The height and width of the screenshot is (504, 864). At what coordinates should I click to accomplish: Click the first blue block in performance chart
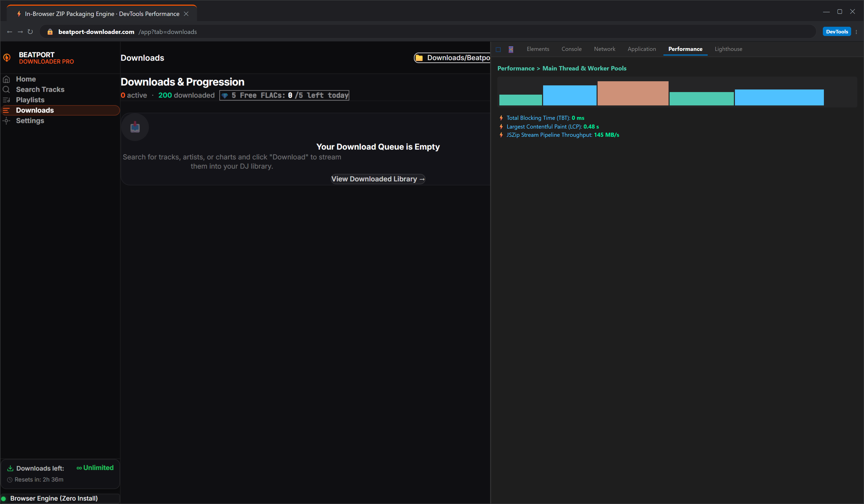click(570, 95)
